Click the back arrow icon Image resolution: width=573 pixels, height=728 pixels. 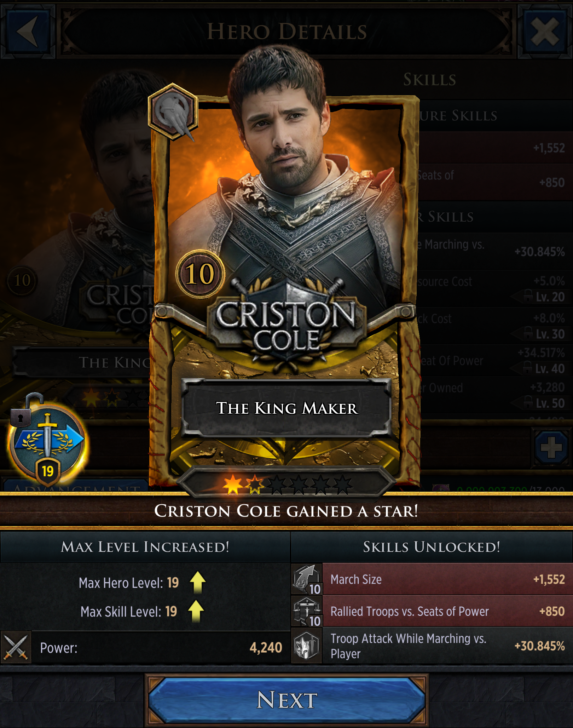pos(28,31)
